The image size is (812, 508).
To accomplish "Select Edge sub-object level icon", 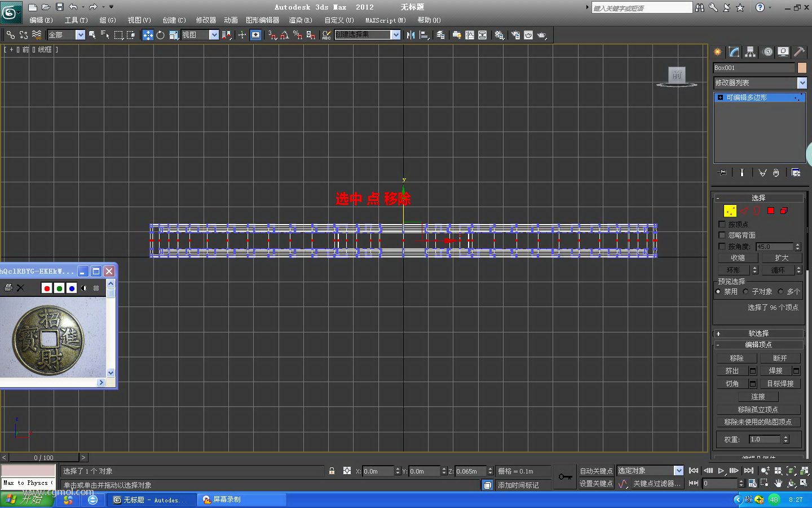I will (x=744, y=211).
